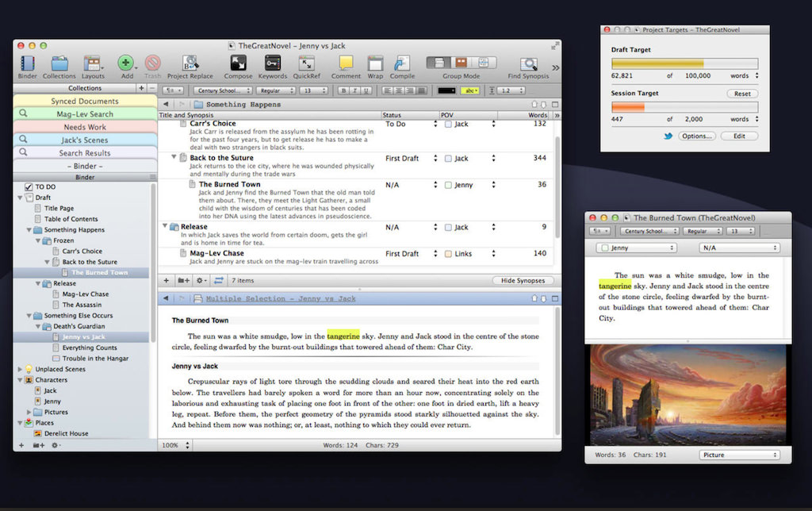Click the Multiple Selection - Jenny vs Jack header link
The image size is (812, 511).
click(x=281, y=298)
